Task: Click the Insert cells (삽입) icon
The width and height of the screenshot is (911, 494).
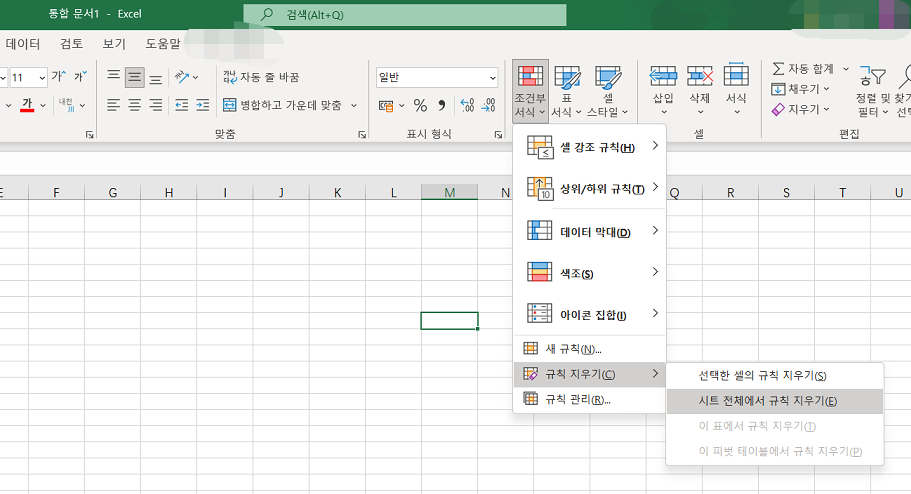Action: (663, 76)
